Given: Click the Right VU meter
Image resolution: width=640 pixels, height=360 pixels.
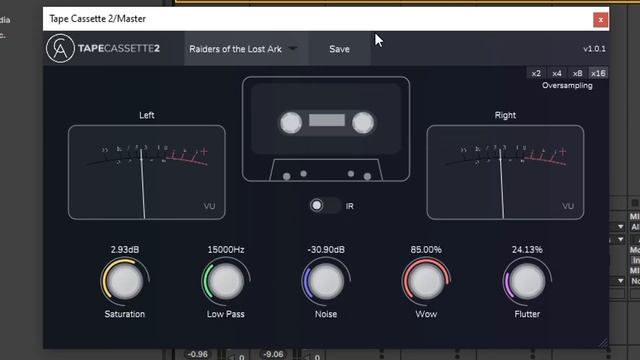Looking at the screenshot, I should pos(505,172).
